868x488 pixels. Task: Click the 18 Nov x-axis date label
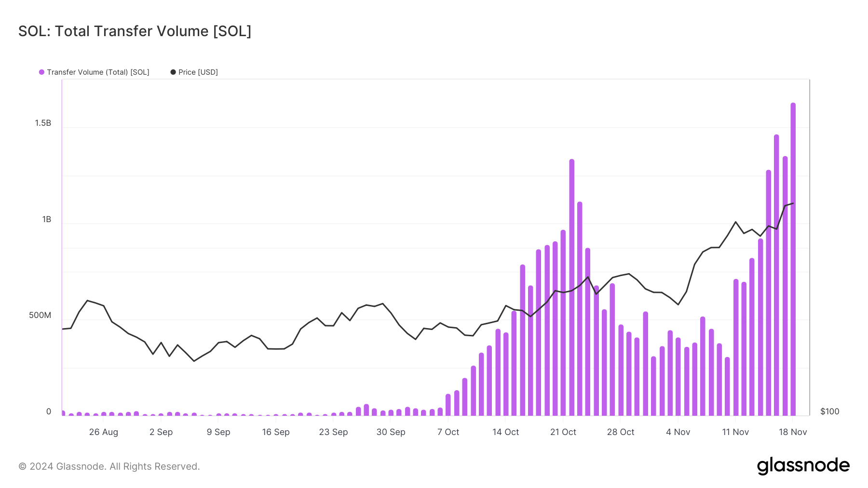pos(792,432)
